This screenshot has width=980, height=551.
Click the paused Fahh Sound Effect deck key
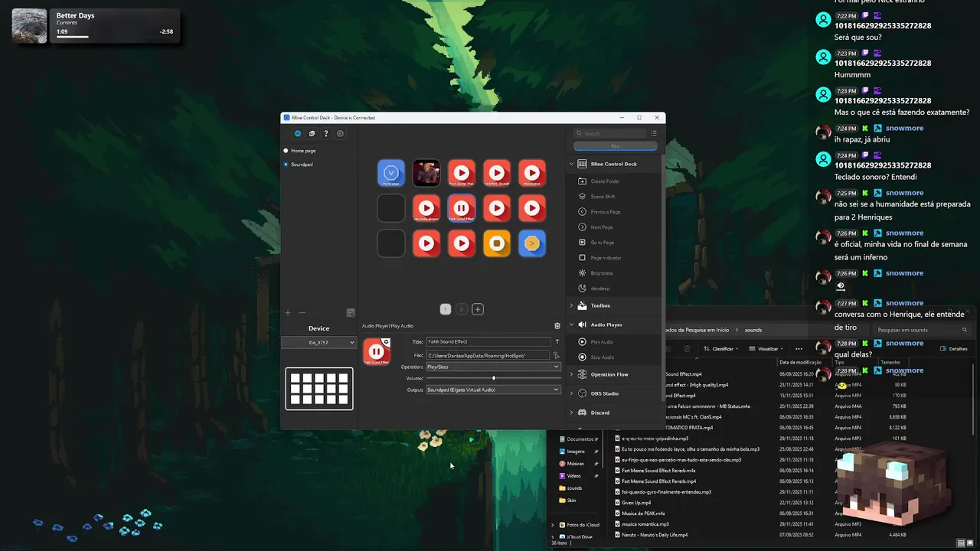click(x=462, y=208)
